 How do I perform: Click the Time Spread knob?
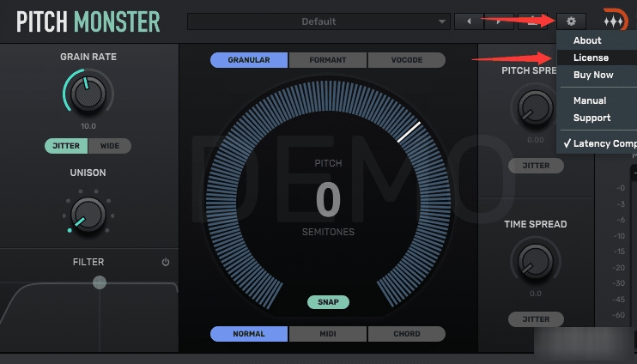click(x=535, y=260)
